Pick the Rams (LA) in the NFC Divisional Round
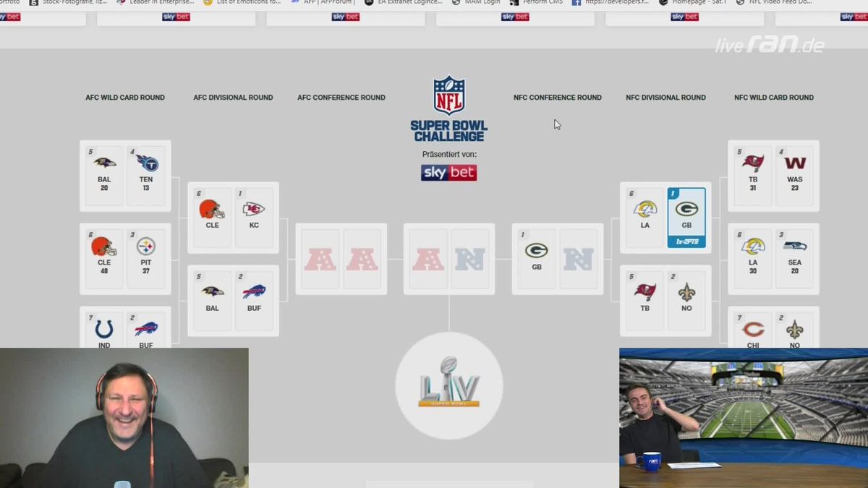This screenshot has width=868, height=488. 645,218
